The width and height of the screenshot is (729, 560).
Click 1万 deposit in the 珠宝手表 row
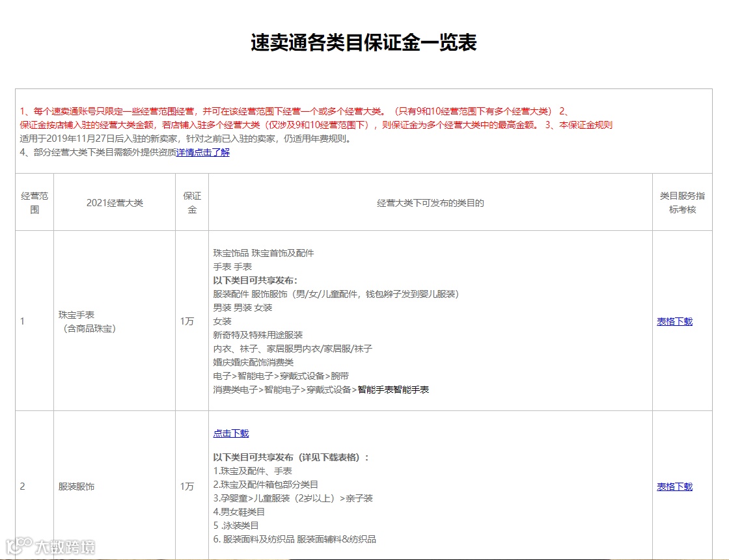pyautogui.click(x=187, y=321)
